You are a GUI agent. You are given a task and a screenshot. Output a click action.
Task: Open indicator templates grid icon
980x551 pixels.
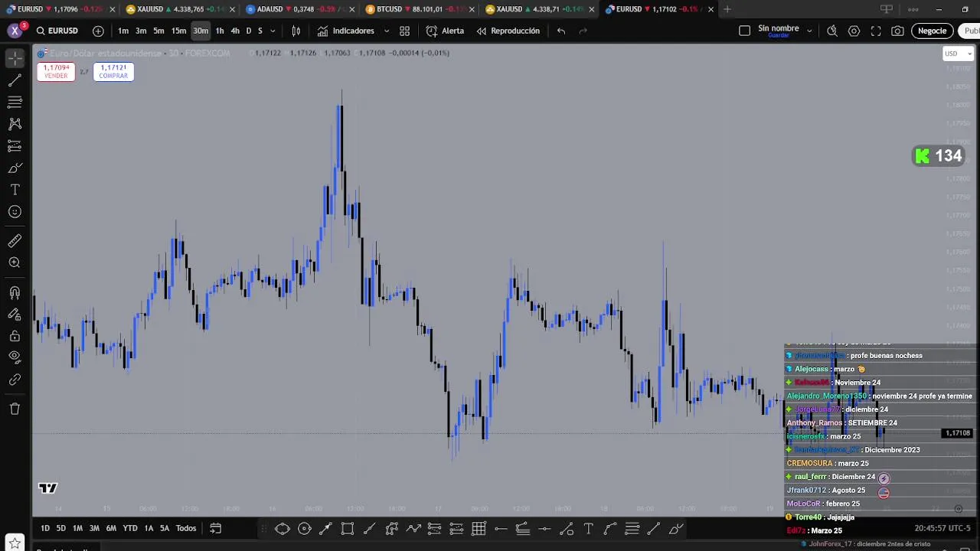click(404, 31)
